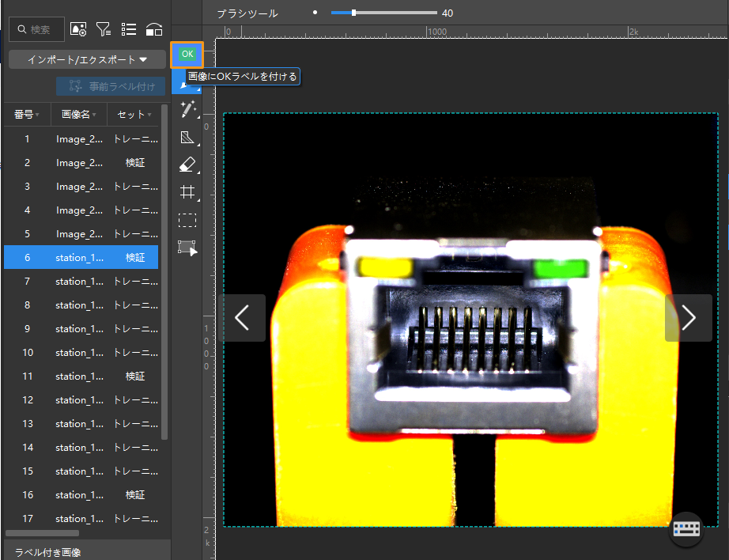Select the grid cutting tool
Image resolution: width=729 pixels, height=560 pixels.
click(187, 191)
